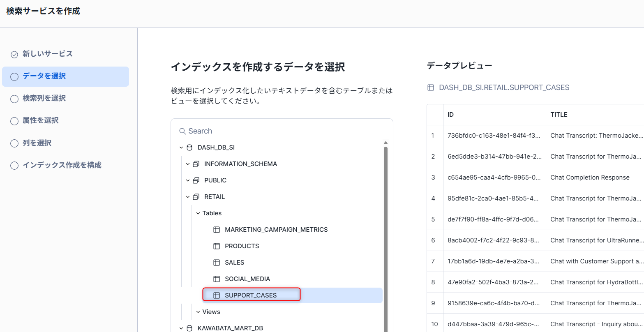Go to インデックス作成を構成 step
Image resolution: width=644 pixels, height=332 pixels.
62,165
